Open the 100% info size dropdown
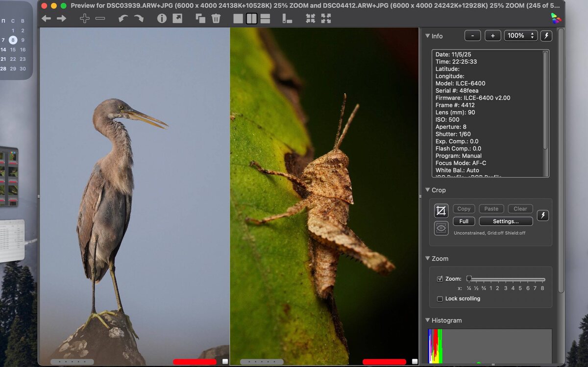588x367 pixels. coord(520,35)
